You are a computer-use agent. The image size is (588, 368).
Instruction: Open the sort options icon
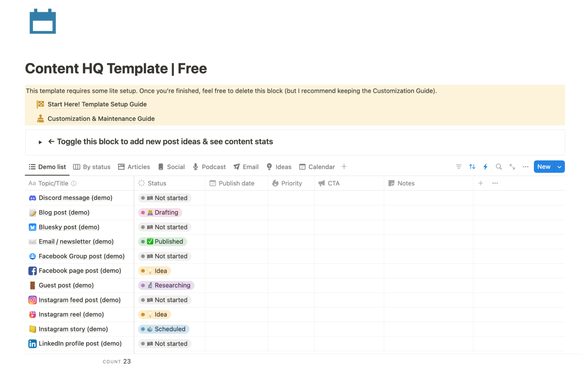point(472,167)
